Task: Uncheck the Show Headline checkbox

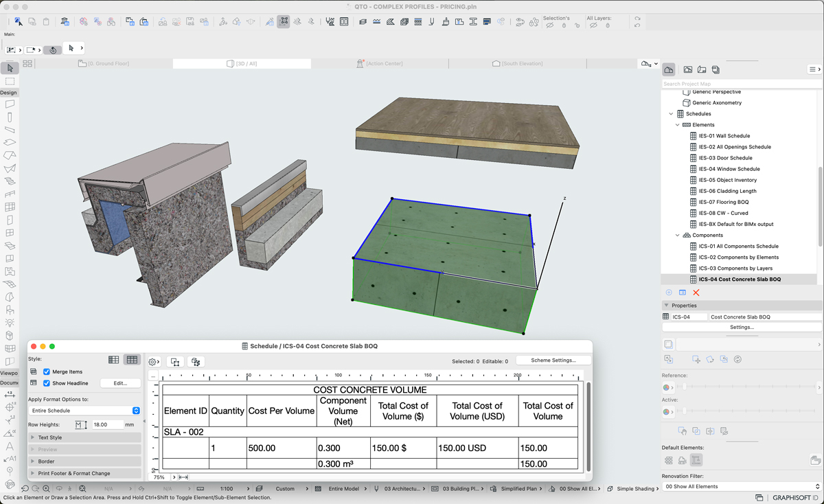Action: pyautogui.click(x=47, y=383)
